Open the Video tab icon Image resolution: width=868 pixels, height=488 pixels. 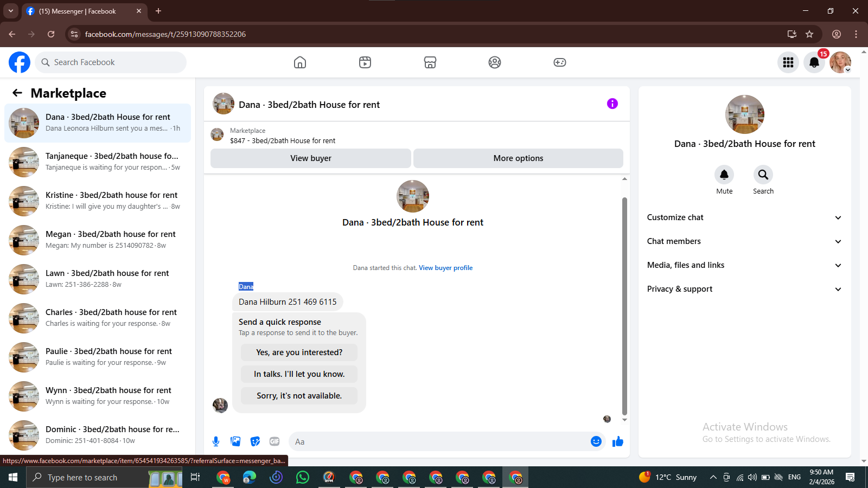[x=365, y=62]
